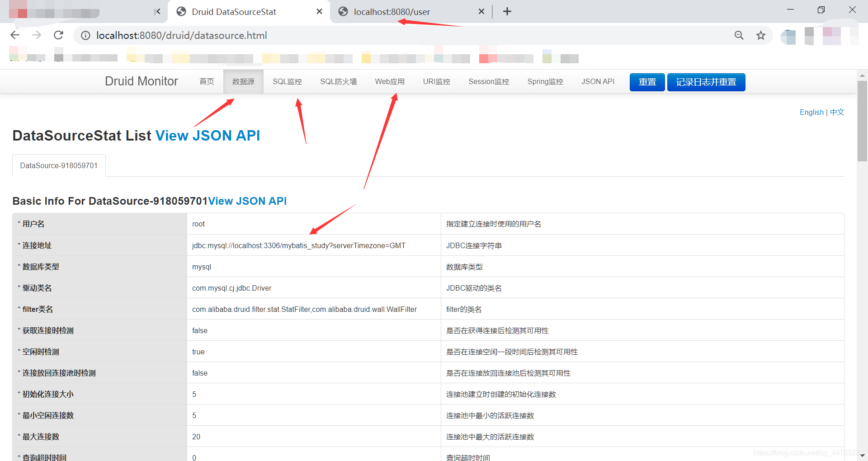Select the filter class names value
This screenshot has width=868, height=461.
[x=304, y=309]
